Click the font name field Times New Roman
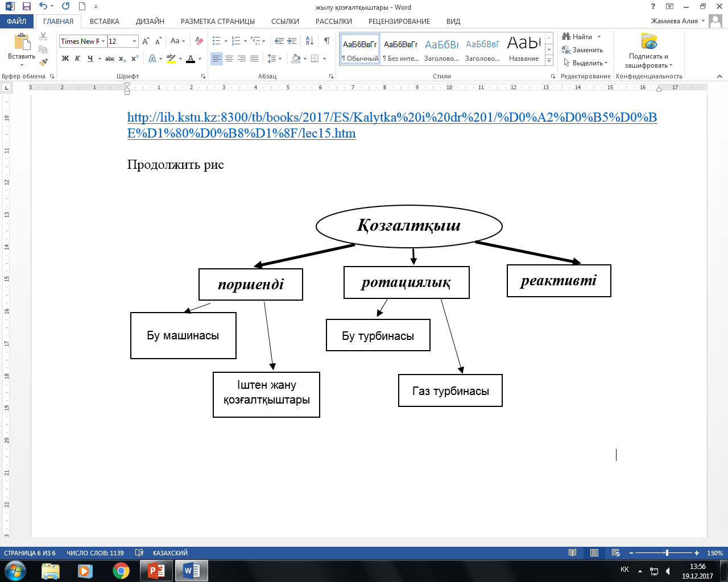 click(x=80, y=41)
